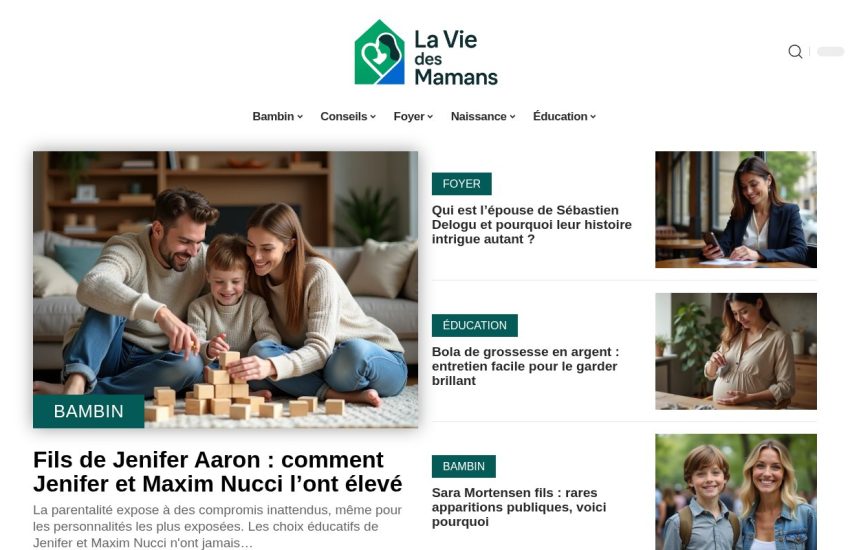
Task: Click the large BAMBIN label on the featured image
Action: 88,411
